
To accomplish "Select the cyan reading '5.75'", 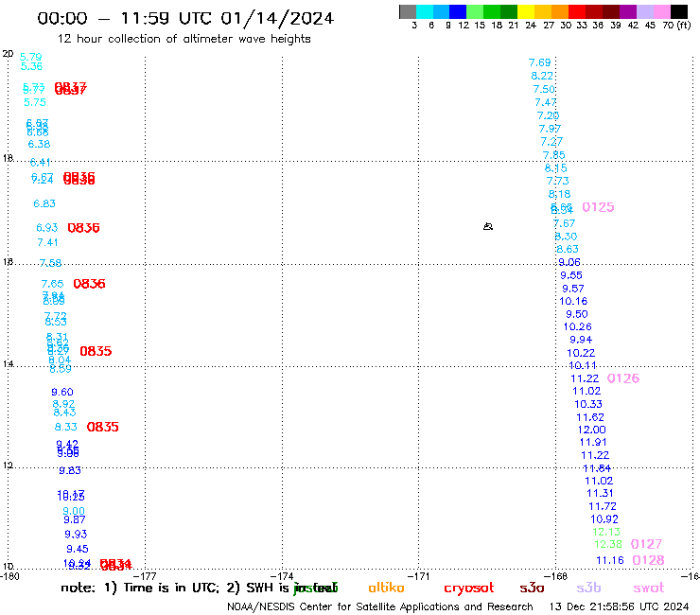I will coord(35,102).
